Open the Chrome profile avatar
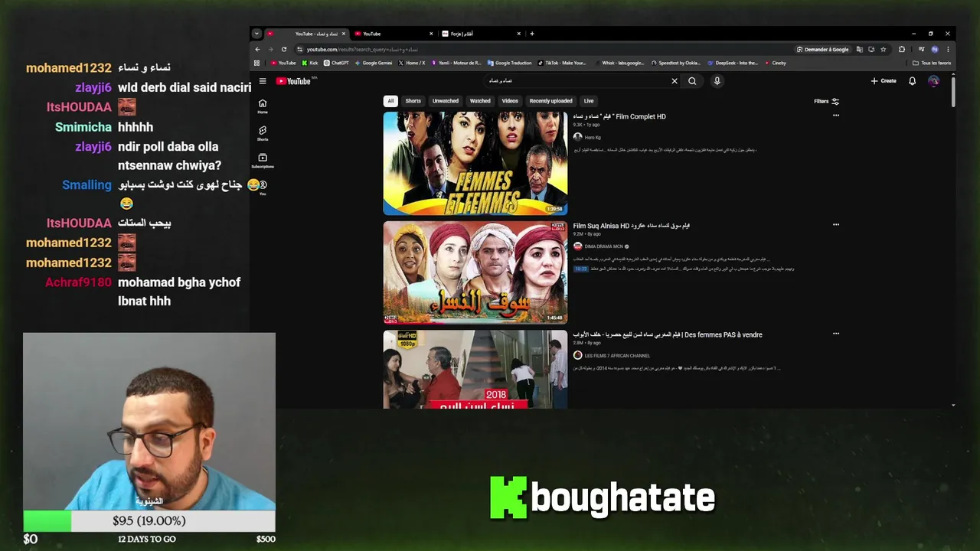This screenshot has height=551, width=980. [x=935, y=50]
